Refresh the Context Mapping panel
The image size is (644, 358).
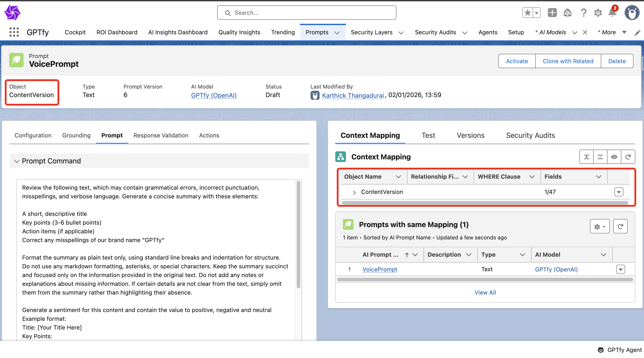(x=628, y=157)
